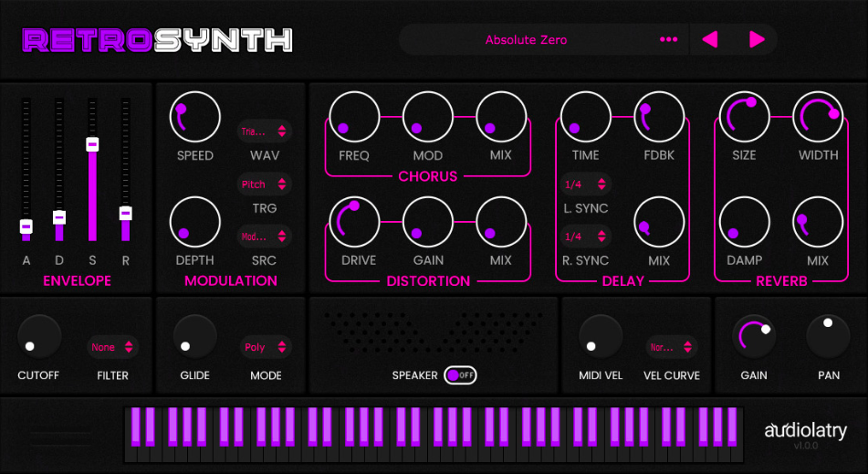This screenshot has height=474, width=868.
Task: Click the MODULATION section label
Action: pos(231,280)
